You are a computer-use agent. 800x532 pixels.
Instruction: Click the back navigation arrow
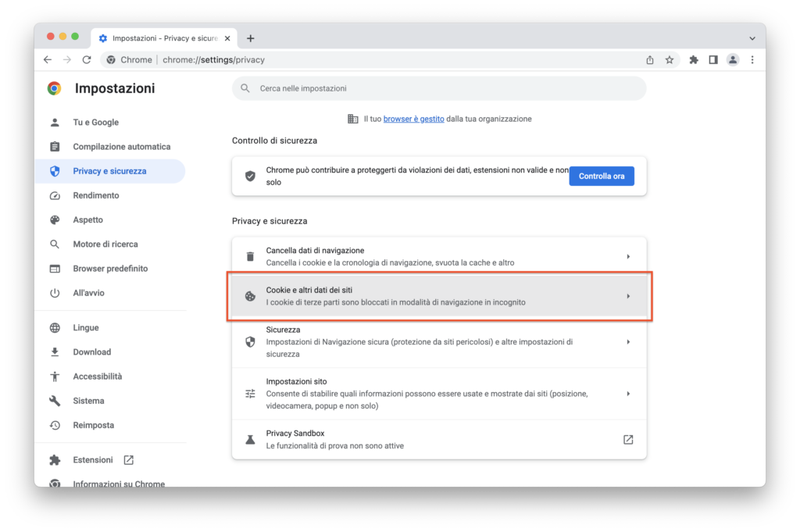48,59
